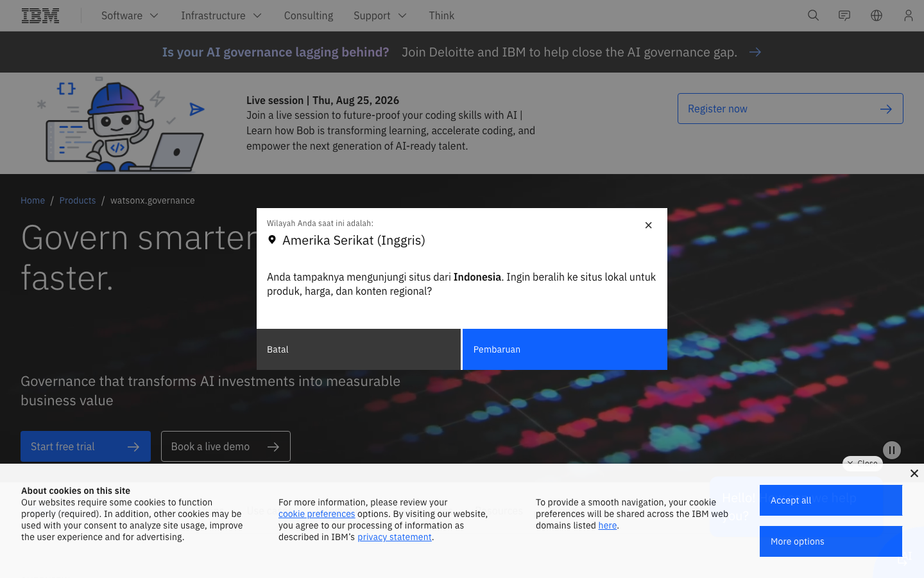Screen dimensions: 924x578
Task: Open the chat icon in header
Action: 844,15
